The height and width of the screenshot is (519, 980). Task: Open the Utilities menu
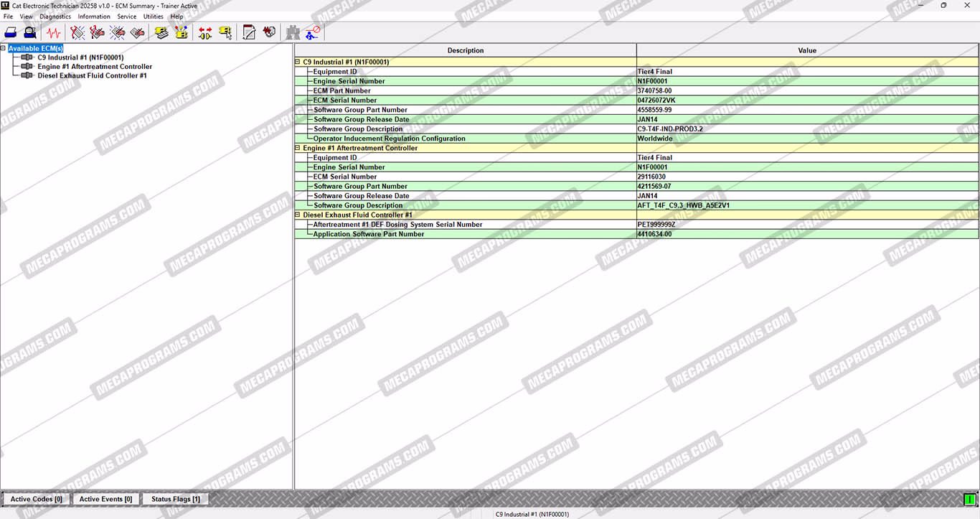[154, 17]
